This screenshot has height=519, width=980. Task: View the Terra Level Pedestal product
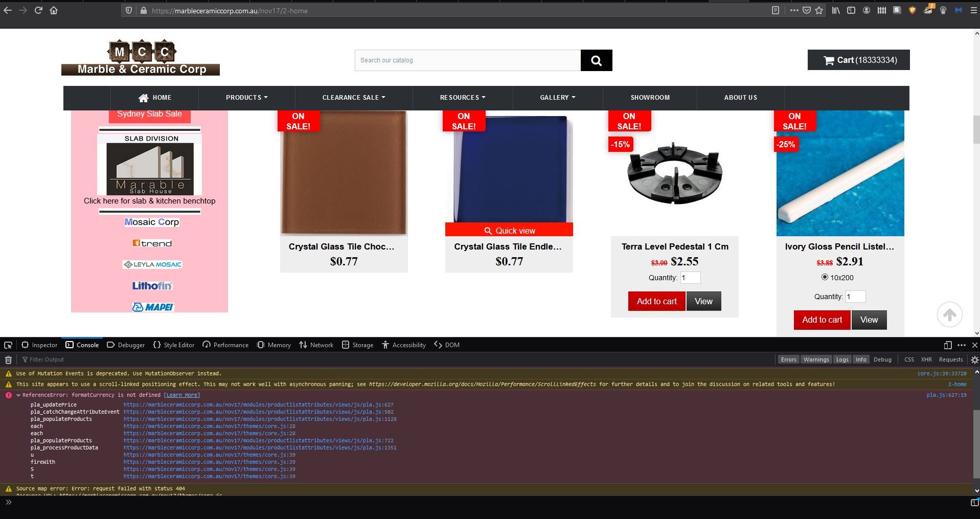(703, 301)
